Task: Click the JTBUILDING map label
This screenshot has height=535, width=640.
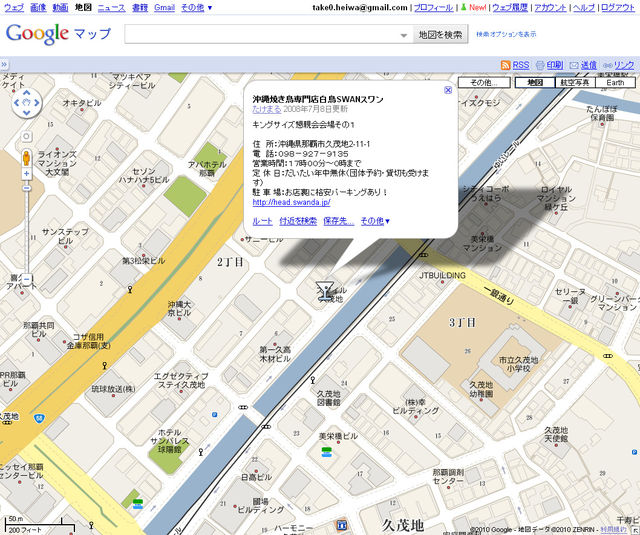Action: pyautogui.click(x=442, y=275)
